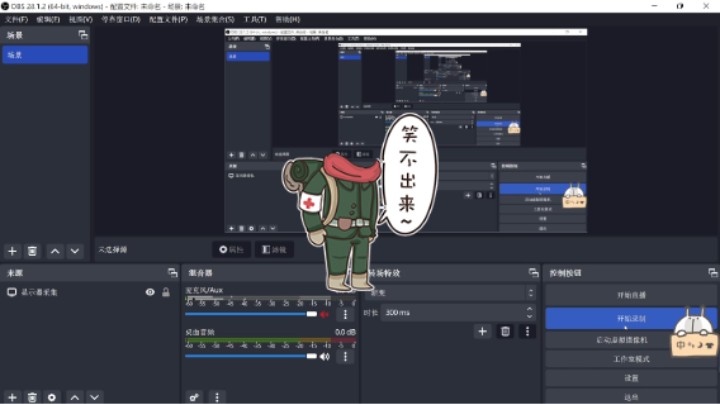720x404 pixels.
Task: Move the scene down with the arrow icon
Action: [75, 251]
